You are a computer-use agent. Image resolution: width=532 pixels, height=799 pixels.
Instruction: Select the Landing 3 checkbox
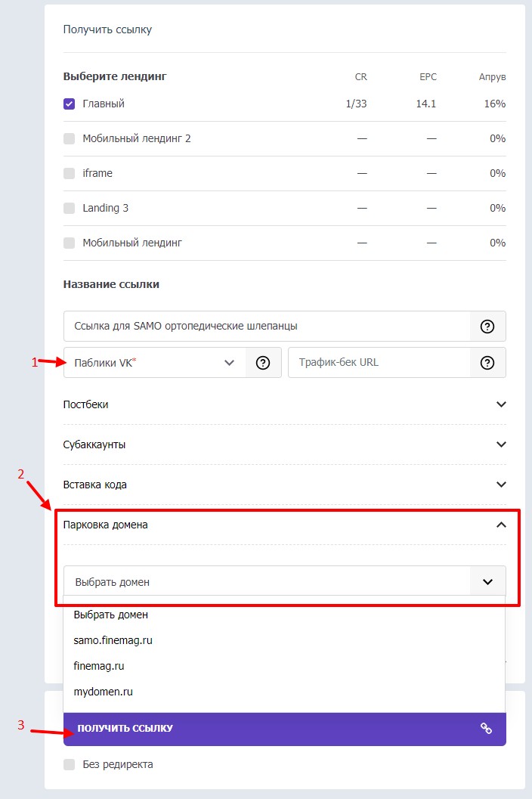(70, 208)
